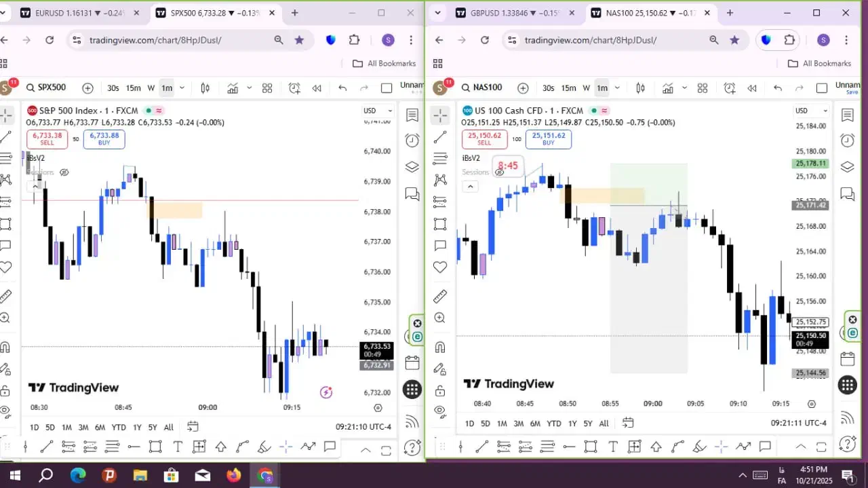Open the layout grid icon in the NAS100 toolbar
The height and width of the screenshot is (488, 868).
tap(703, 88)
